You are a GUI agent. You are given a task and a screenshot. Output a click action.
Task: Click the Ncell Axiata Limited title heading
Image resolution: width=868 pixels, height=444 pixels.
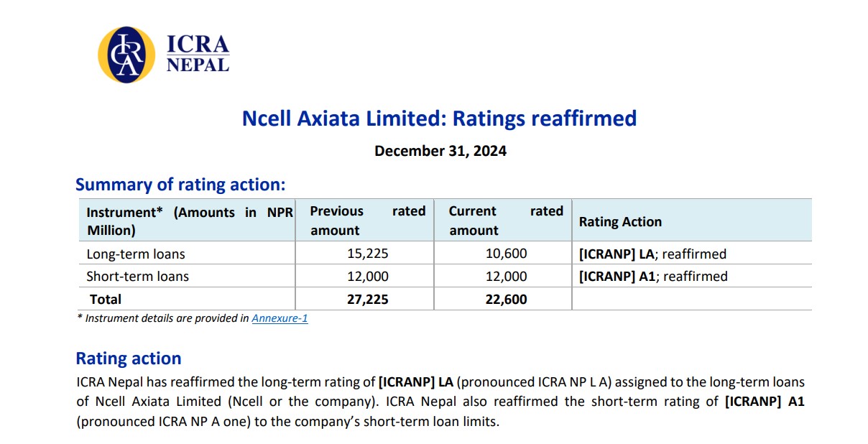[x=439, y=118]
